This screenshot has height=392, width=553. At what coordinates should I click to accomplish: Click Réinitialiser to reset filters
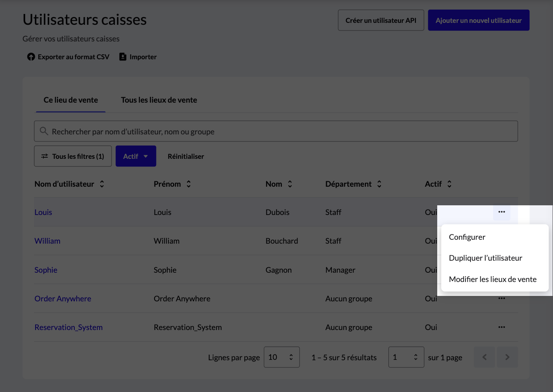pyautogui.click(x=186, y=156)
